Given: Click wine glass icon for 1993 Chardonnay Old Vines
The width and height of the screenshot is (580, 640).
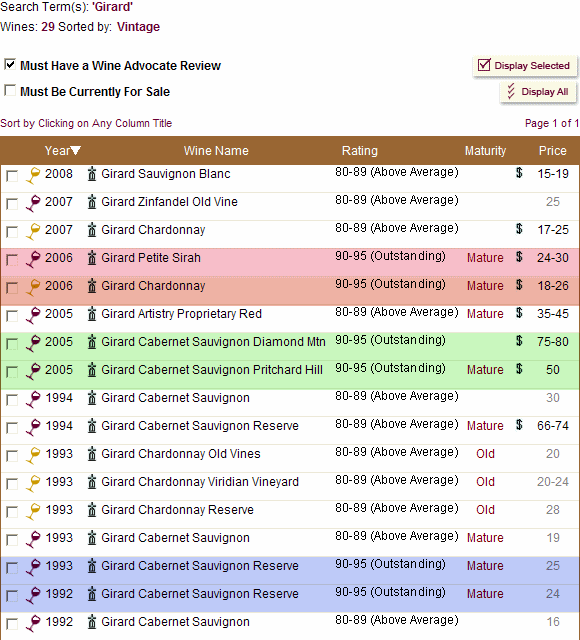Looking at the screenshot, I should pyautogui.click(x=33, y=456).
